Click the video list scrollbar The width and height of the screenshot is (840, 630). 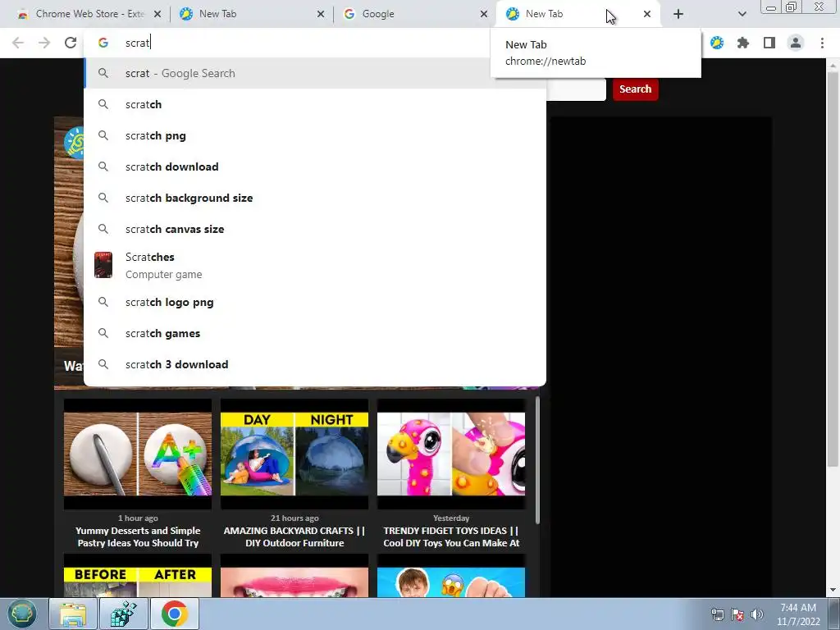click(x=537, y=461)
